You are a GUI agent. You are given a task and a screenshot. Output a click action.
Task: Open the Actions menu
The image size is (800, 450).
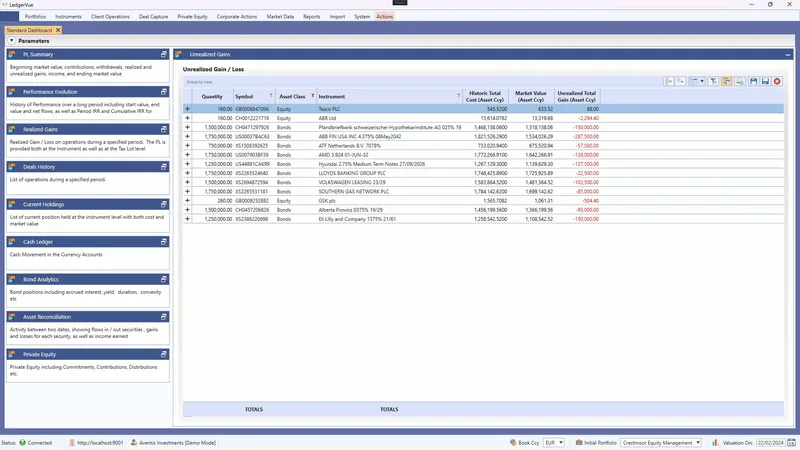point(385,16)
